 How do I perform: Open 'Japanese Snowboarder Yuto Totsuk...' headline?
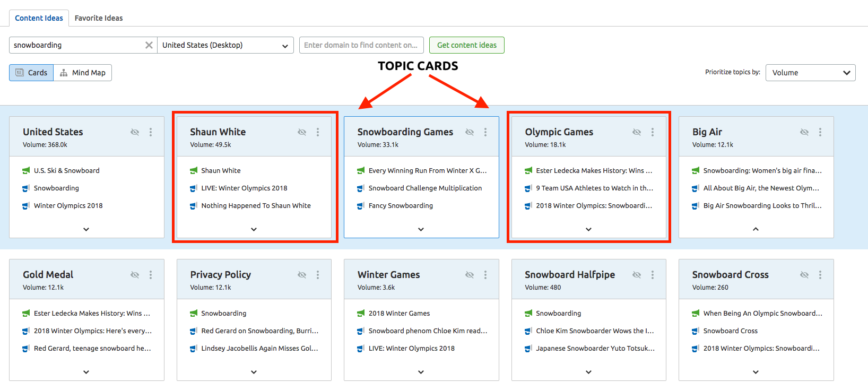click(x=595, y=349)
